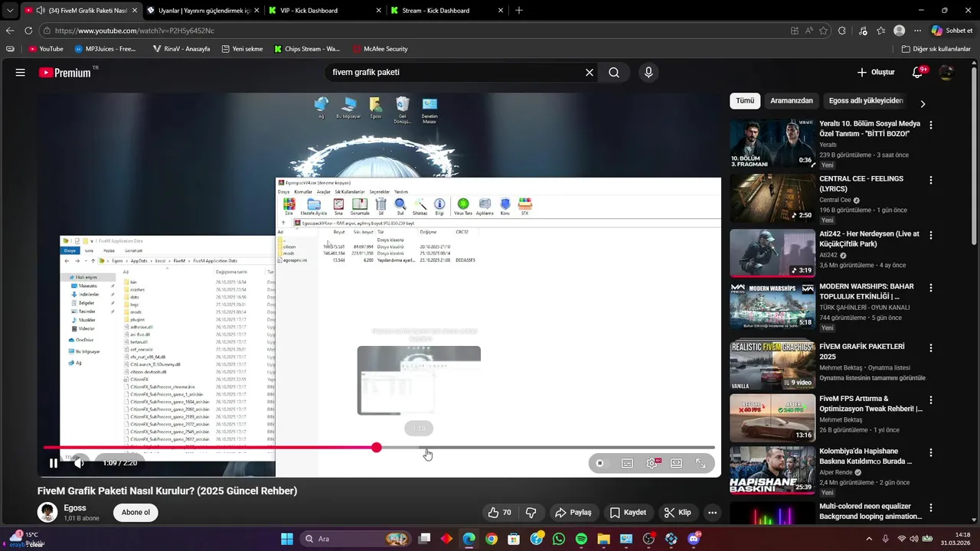980x551 pixels.
Task: Like the video with thumbs up
Action: click(500, 513)
